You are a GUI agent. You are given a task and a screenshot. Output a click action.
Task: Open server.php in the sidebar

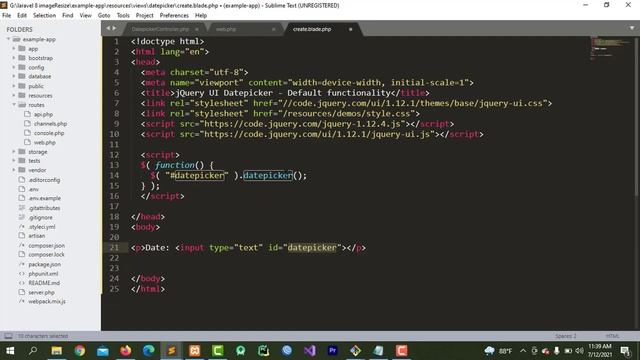pyautogui.click(x=41, y=292)
